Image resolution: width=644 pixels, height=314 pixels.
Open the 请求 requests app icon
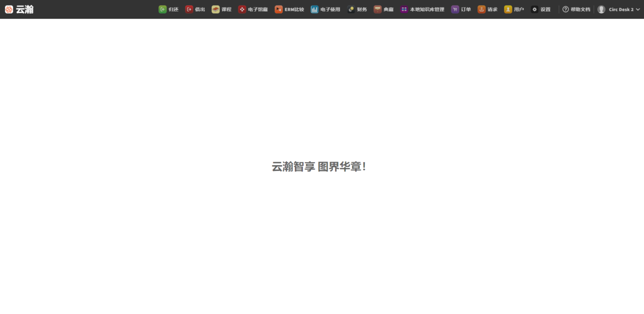(x=481, y=9)
